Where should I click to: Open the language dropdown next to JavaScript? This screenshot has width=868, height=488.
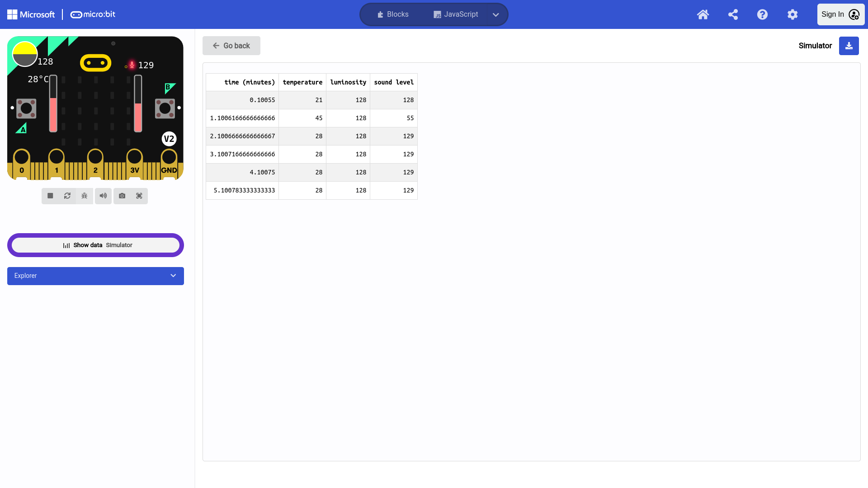pyautogui.click(x=495, y=14)
